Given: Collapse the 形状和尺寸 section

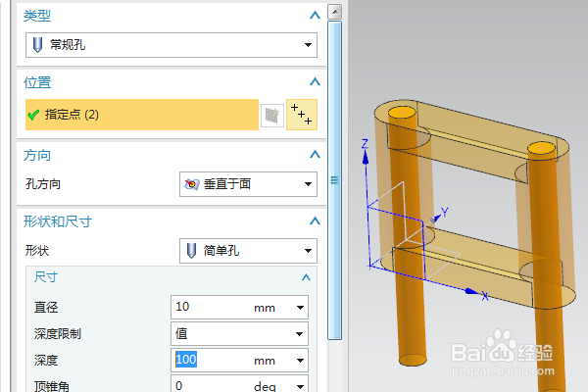Looking at the screenshot, I should [315, 220].
